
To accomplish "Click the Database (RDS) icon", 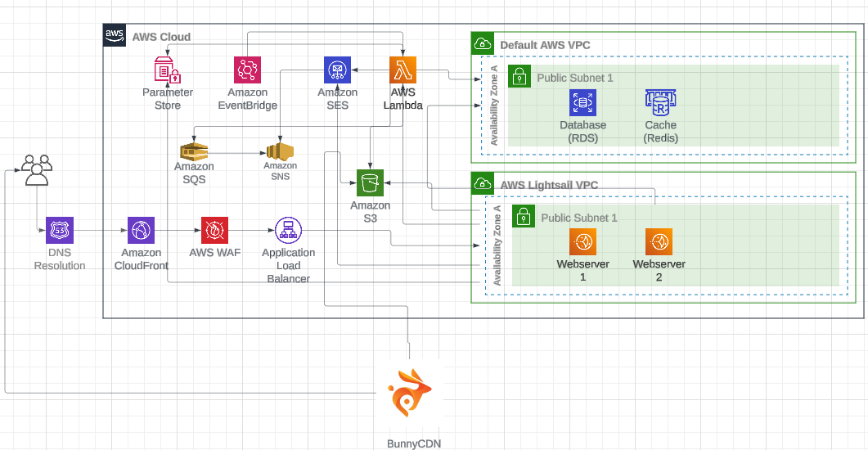I will coord(582,103).
